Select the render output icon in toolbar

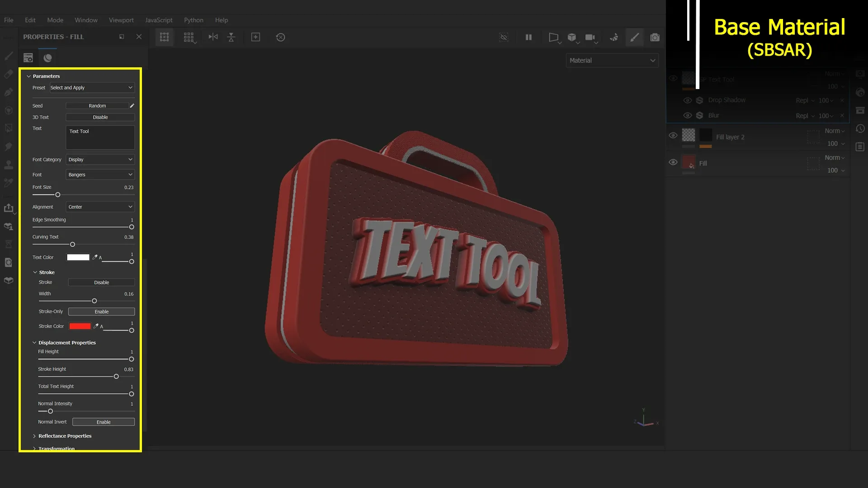(x=655, y=37)
